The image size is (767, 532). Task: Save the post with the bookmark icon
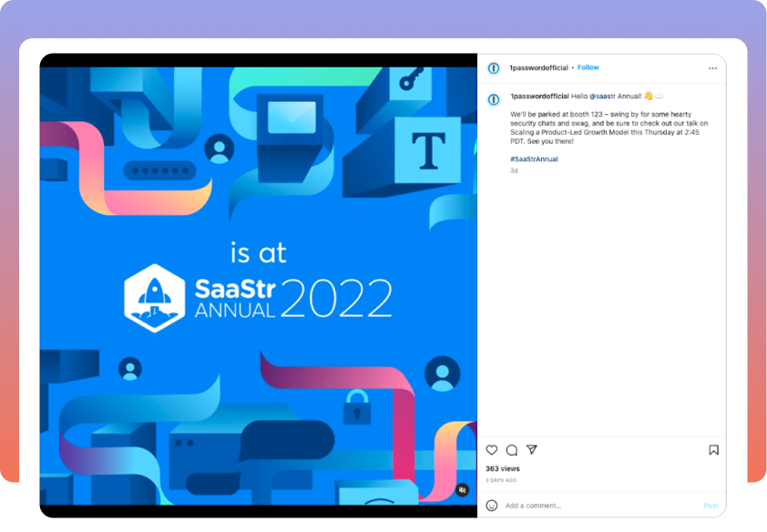pos(713,450)
